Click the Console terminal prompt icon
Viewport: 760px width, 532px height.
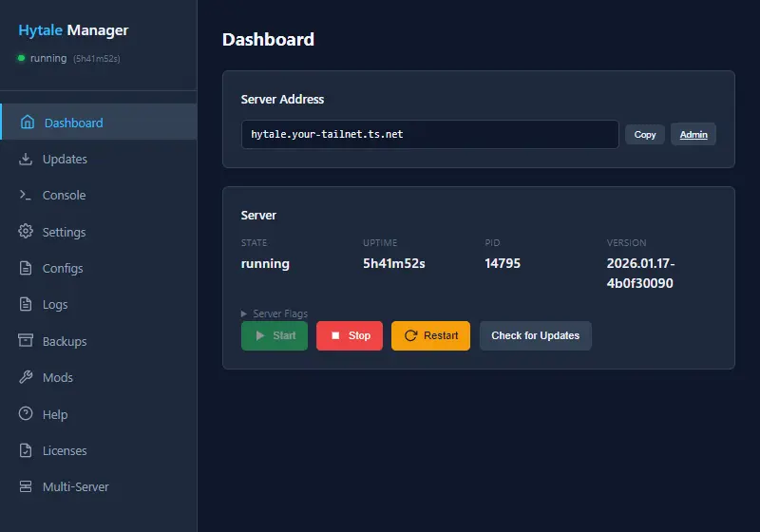pyautogui.click(x=26, y=195)
